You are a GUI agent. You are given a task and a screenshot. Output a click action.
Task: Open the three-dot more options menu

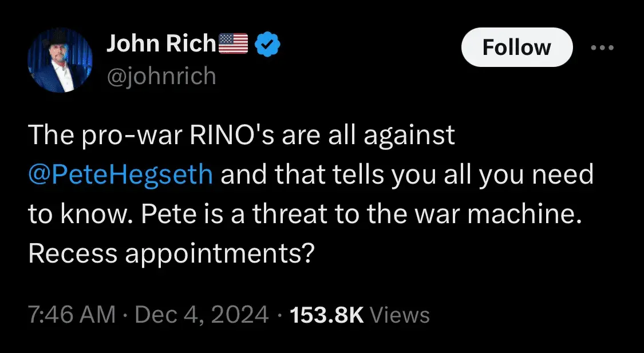[602, 48]
